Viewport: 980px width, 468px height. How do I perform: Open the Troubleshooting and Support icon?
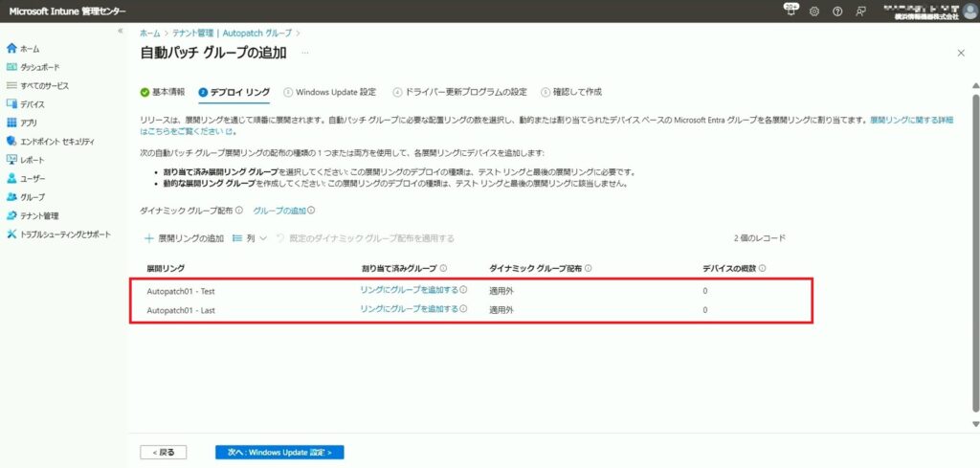coord(11,234)
